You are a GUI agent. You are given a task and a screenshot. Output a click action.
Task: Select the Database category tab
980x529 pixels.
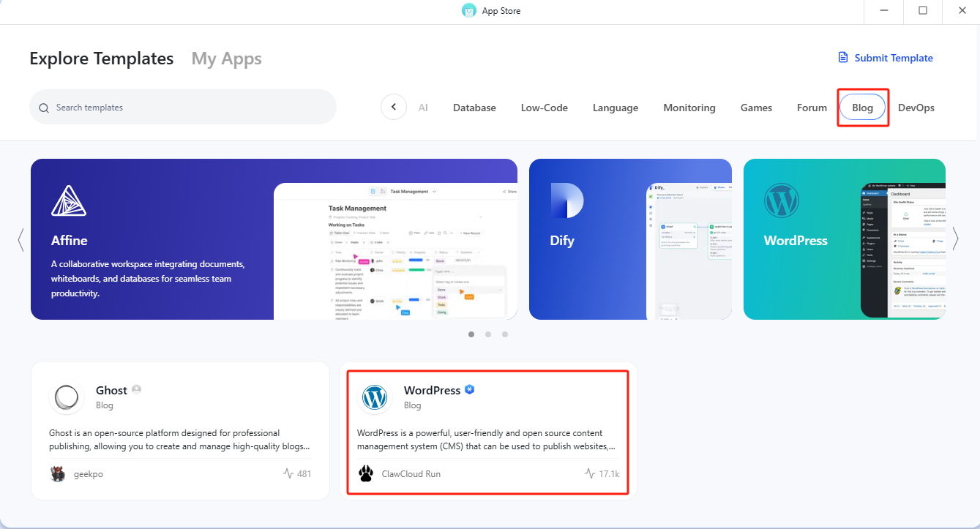(x=474, y=108)
